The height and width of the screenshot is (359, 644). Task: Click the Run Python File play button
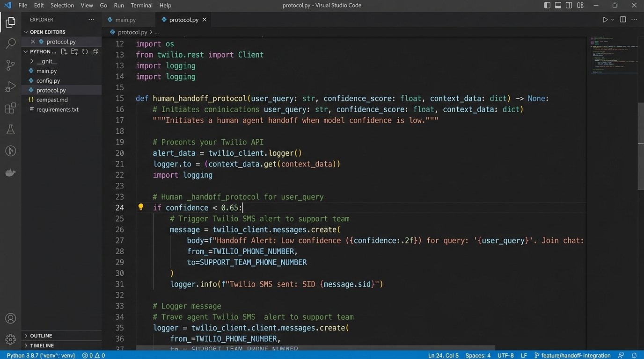click(605, 20)
